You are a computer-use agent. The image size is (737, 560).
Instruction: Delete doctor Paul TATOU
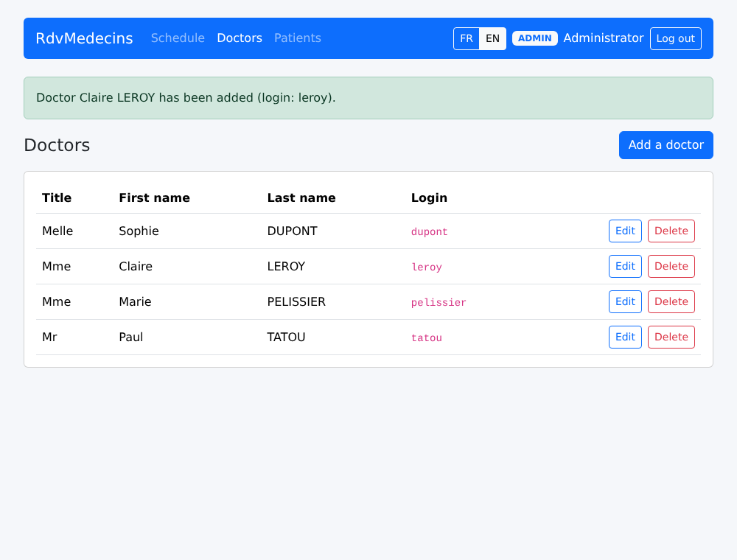(x=671, y=337)
